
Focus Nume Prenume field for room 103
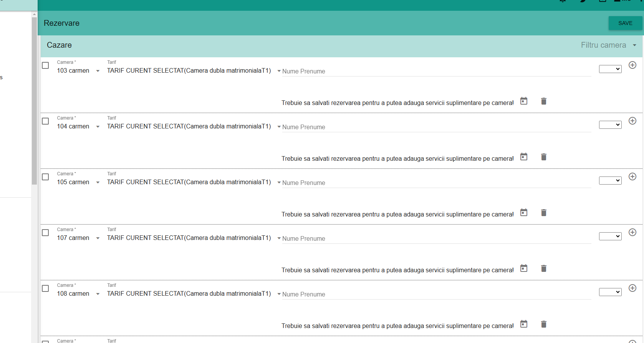tap(437, 71)
